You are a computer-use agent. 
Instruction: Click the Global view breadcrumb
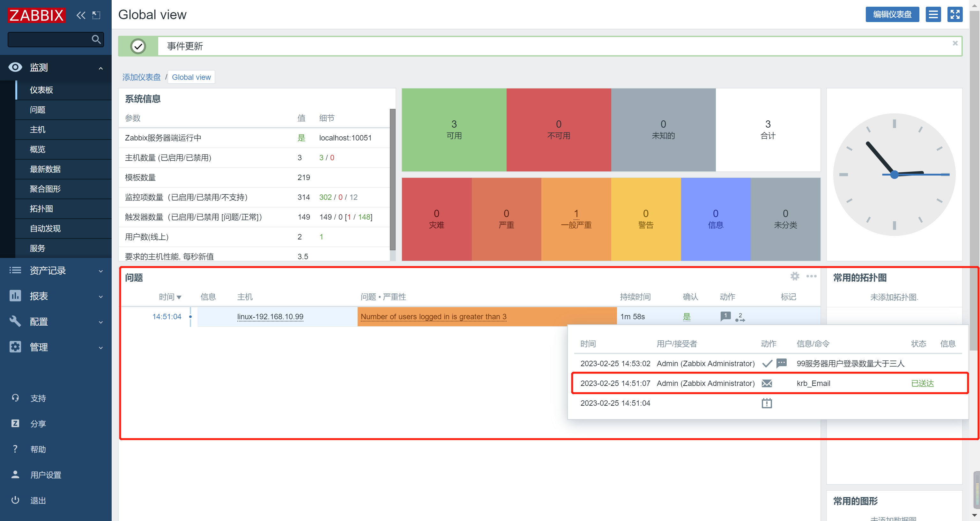coord(191,77)
